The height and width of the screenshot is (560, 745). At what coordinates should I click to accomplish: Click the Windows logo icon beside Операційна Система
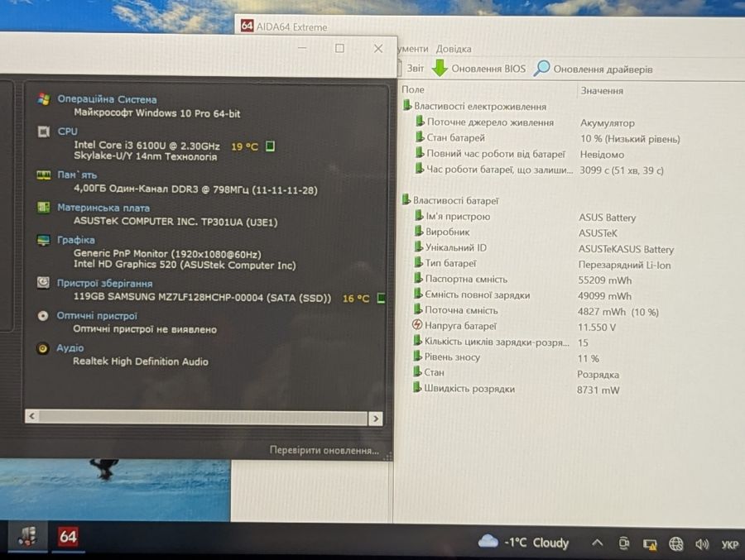44,98
